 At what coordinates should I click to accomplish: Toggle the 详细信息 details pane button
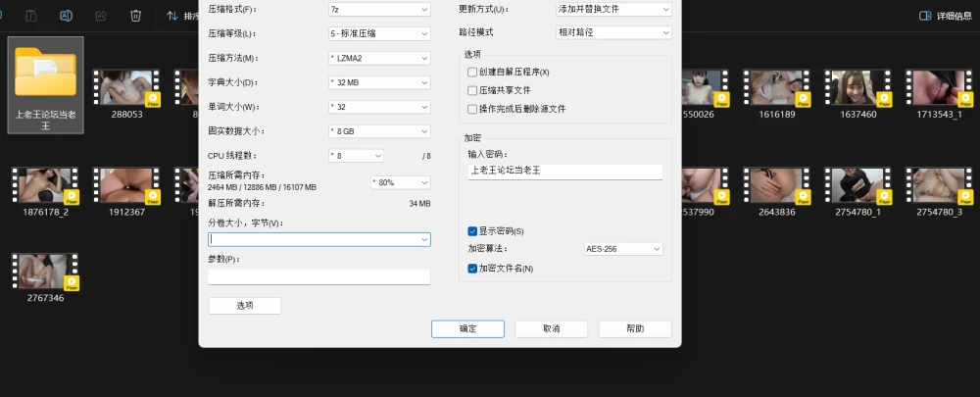(x=946, y=16)
